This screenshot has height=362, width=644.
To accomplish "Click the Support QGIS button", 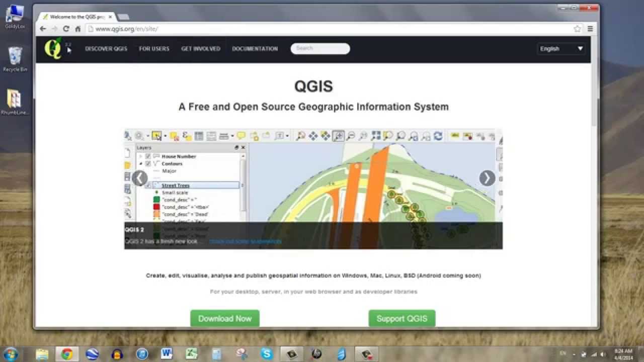I will pos(402,318).
